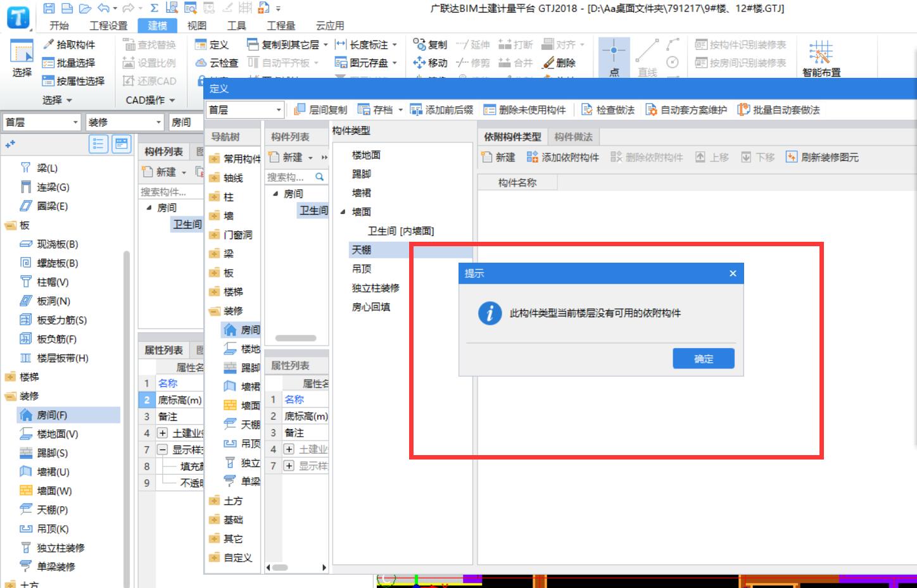The image size is (917, 588).
Task: Click 添加依附构件 add attached component
Action: [563, 157]
